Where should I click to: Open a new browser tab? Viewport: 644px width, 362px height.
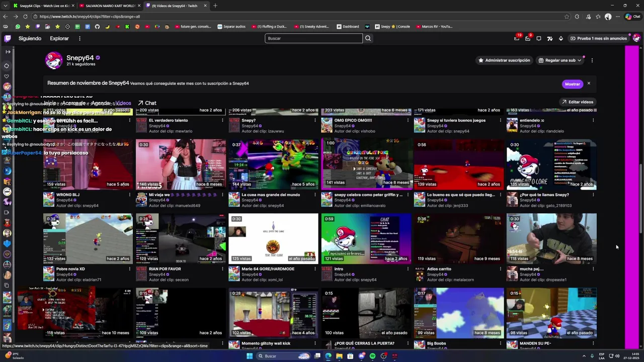point(215,6)
